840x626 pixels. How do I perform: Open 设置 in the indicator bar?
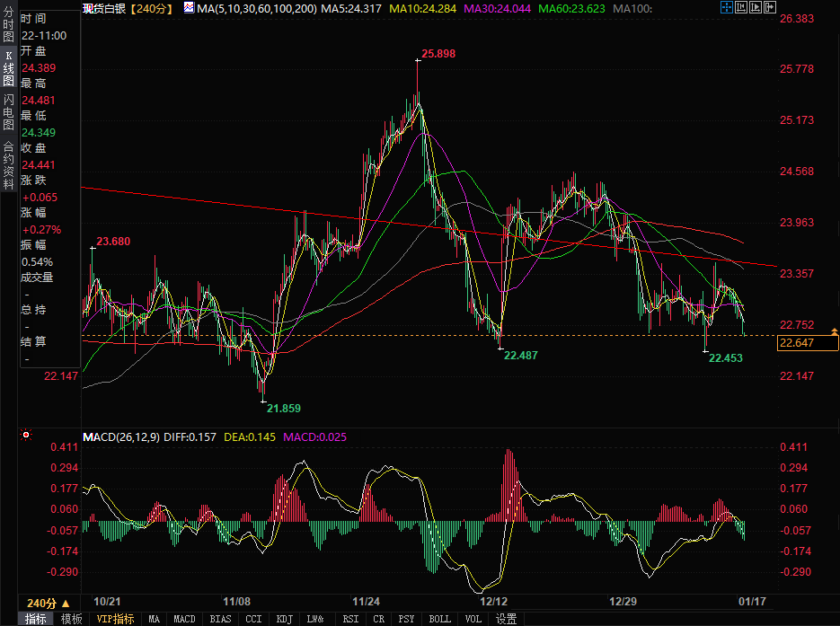(x=507, y=619)
